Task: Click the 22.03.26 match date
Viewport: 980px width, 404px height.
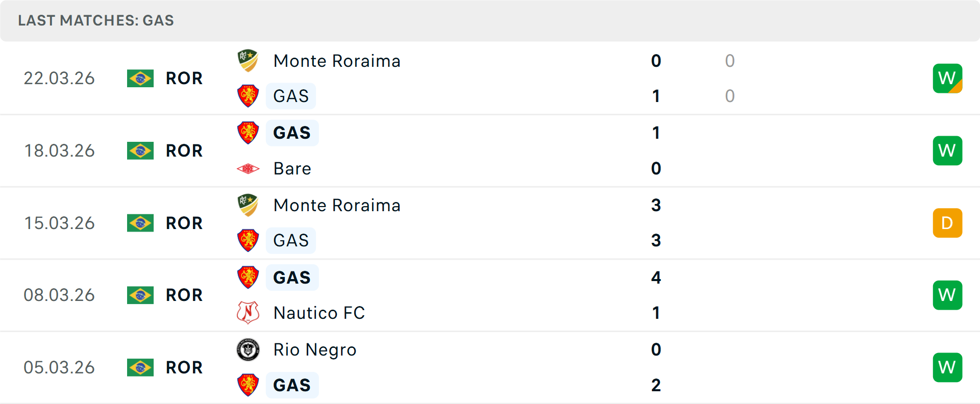Action: coord(59,78)
